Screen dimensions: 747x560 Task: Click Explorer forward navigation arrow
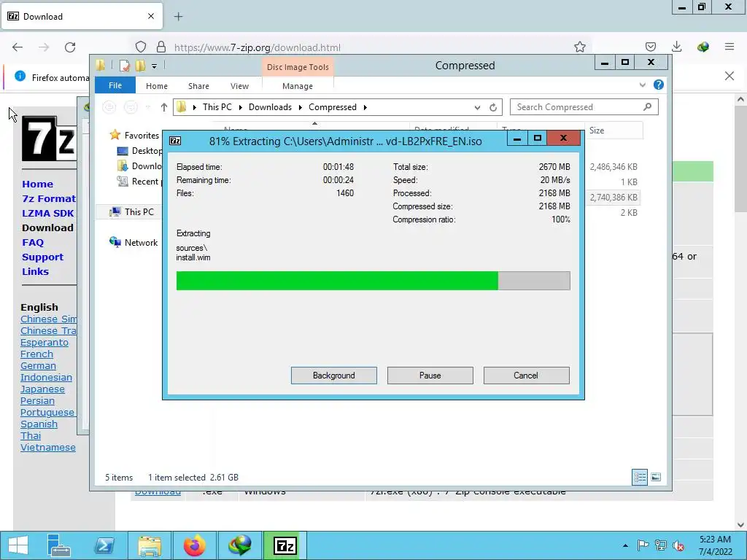(x=131, y=107)
